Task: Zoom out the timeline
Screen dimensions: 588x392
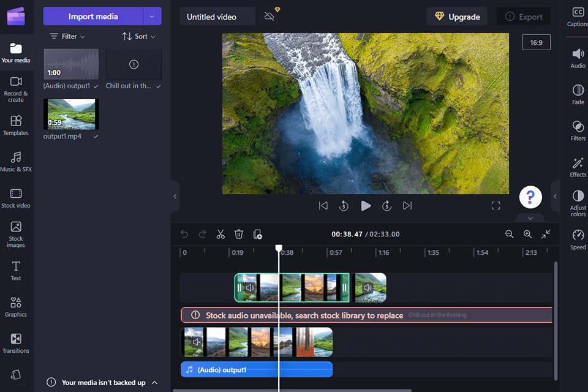Action: (x=509, y=234)
